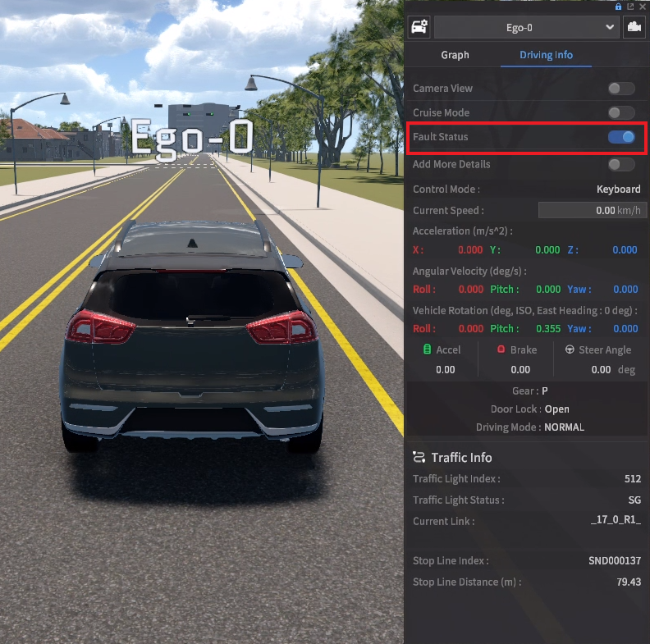
Task: Enable the Camera View toggle
Action: coord(620,89)
